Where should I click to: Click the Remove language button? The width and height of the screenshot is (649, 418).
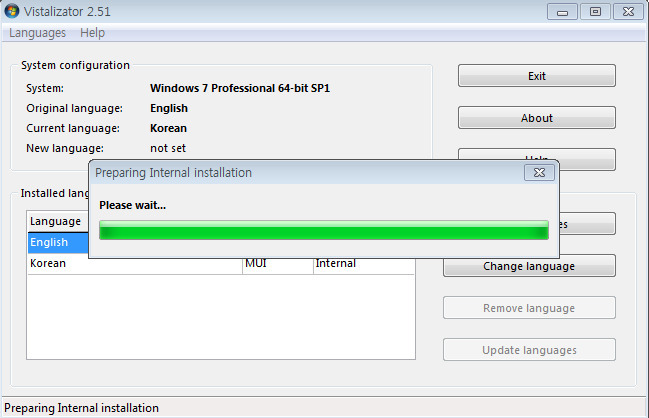pyautogui.click(x=529, y=308)
